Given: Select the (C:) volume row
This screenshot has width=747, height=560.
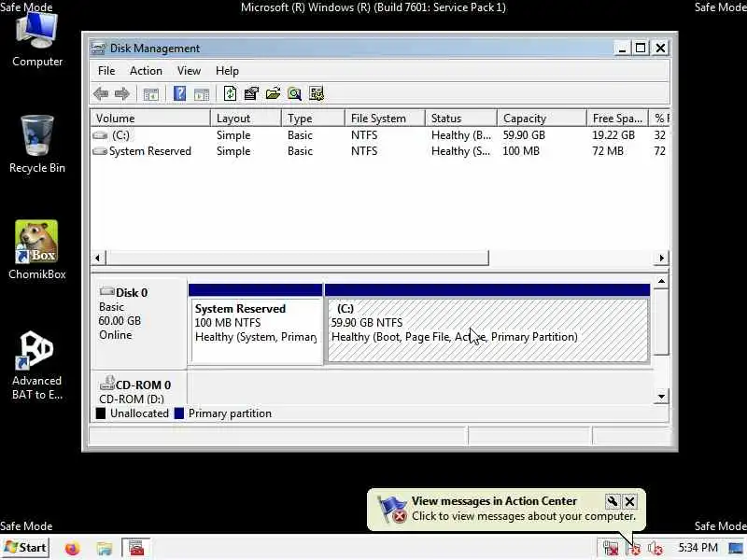Looking at the screenshot, I should (x=380, y=135).
